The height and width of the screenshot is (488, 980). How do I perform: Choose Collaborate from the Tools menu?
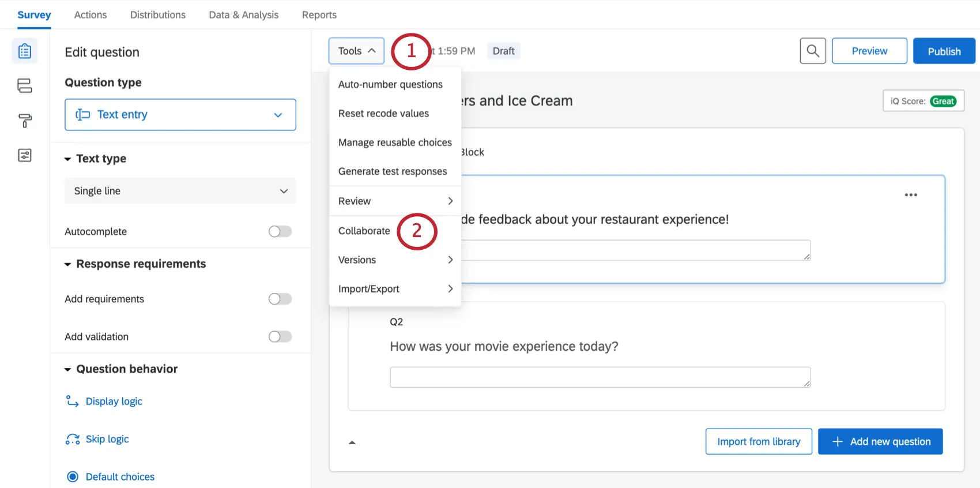tap(364, 231)
